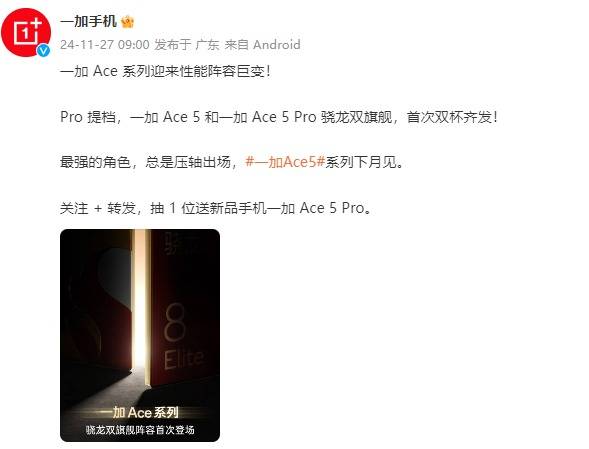Click the large 8 numeral on the poster
This screenshot has height=449, width=589.
[x=175, y=323]
